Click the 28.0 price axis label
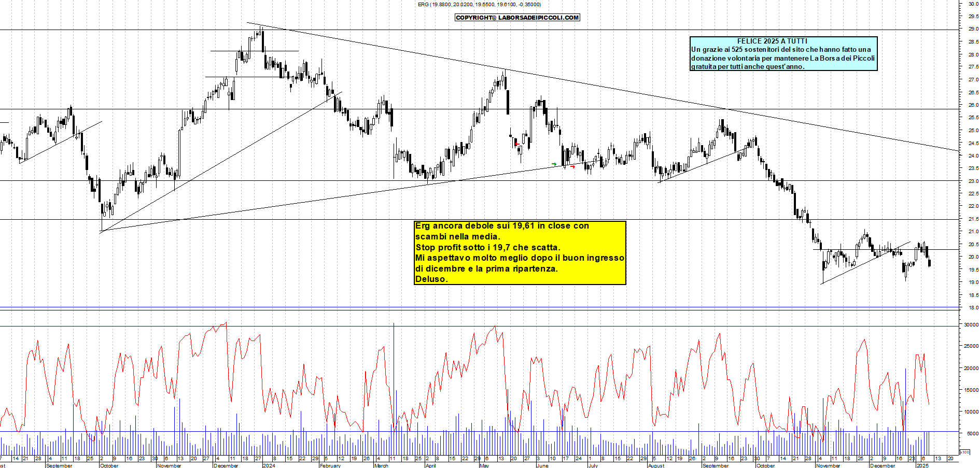This screenshot has width=980, height=468. [973, 54]
